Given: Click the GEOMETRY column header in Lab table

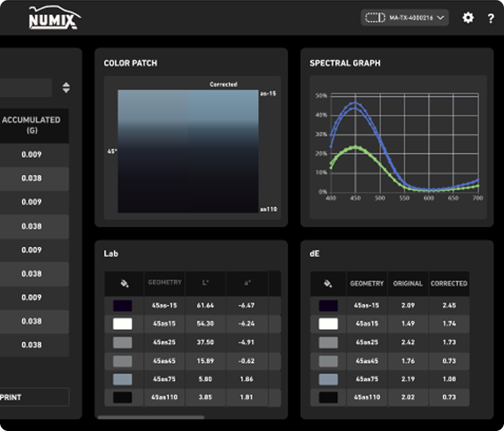Looking at the screenshot, I should pos(165,282).
